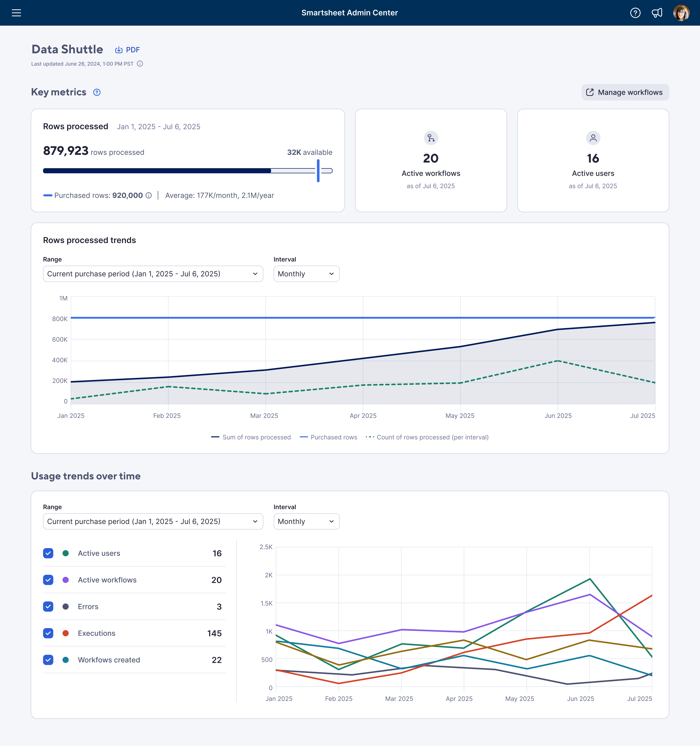Click the purchased rows limit marker
The height and width of the screenshot is (746, 700).
(x=318, y=171)
